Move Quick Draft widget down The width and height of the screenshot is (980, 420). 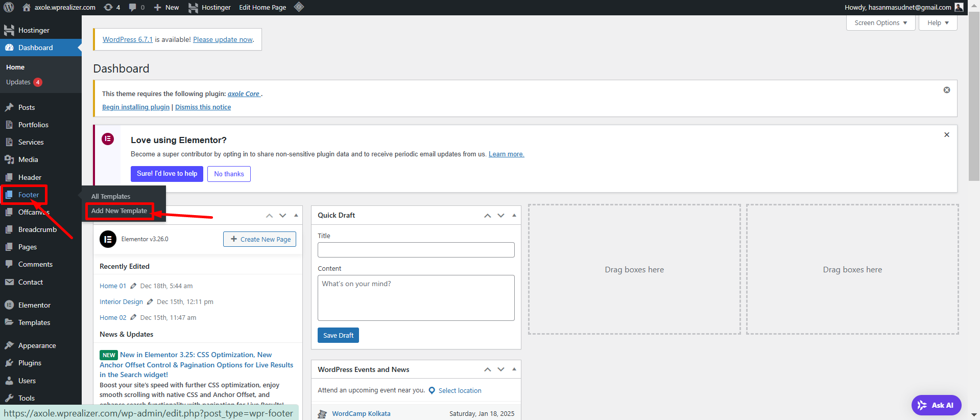click(x=501, y=216)
